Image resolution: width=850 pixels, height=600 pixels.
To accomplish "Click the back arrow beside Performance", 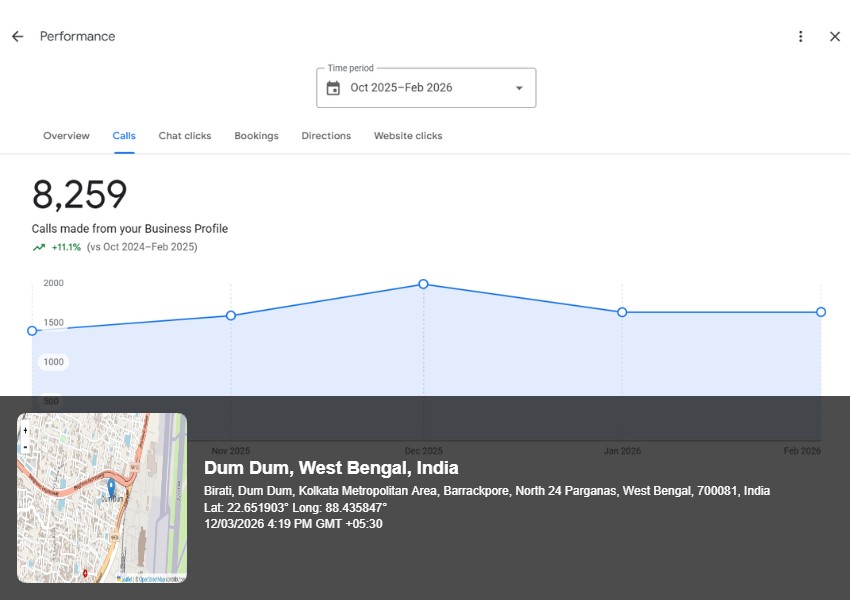I will (x=17, y=36).
